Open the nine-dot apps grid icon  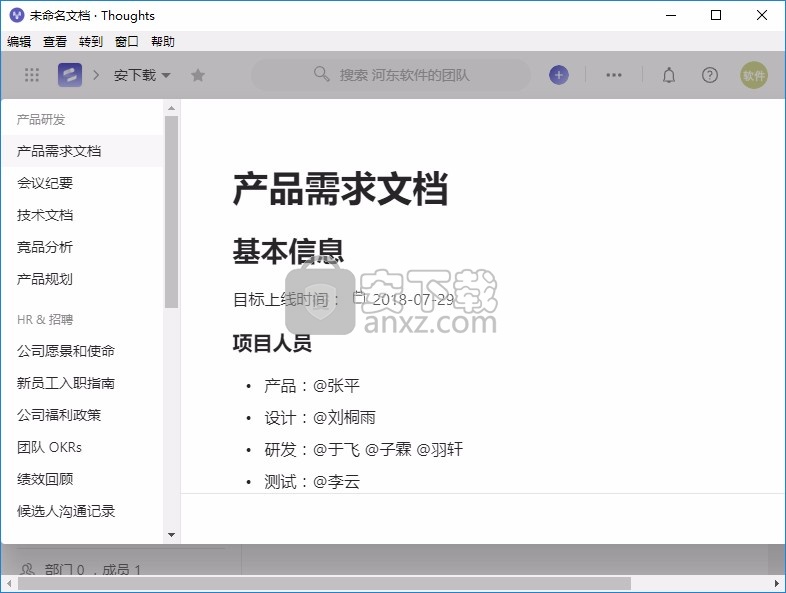click(32, 75)
